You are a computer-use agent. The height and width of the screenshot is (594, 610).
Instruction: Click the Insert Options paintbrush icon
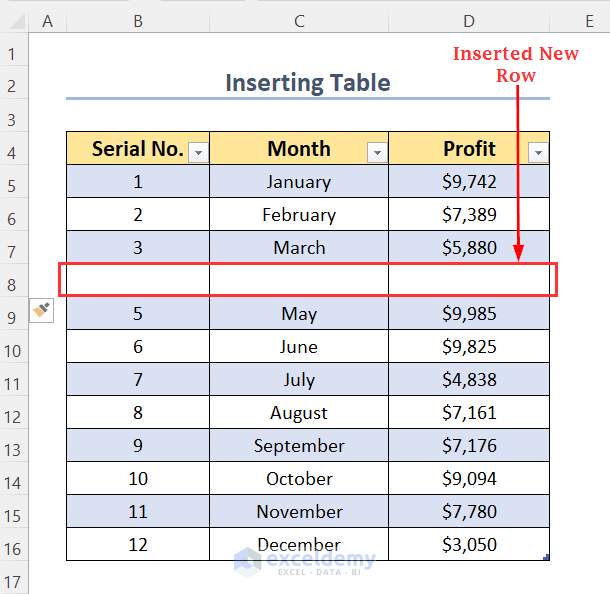[x=41, y=310]
